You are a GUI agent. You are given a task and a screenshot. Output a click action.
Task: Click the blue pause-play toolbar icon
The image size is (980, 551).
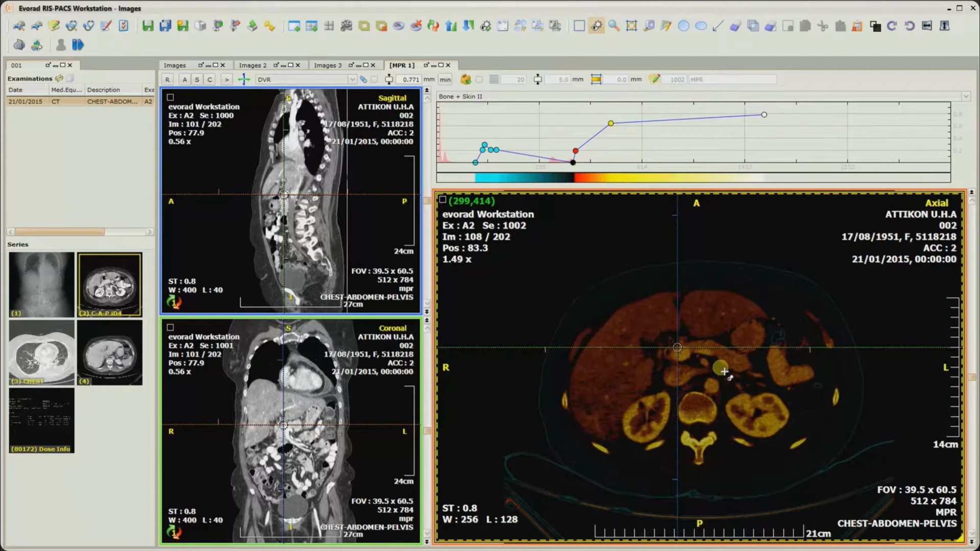point(78,45)
